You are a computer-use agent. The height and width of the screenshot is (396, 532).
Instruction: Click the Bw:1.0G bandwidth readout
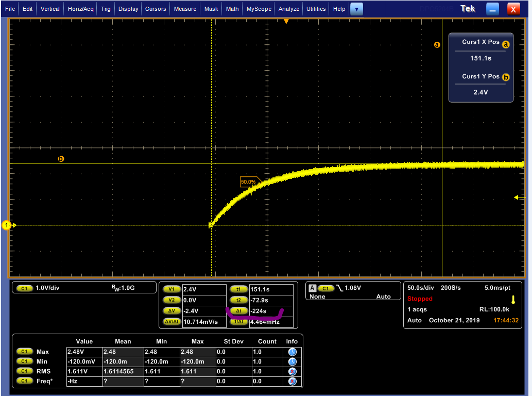click(x=123, y=288)
